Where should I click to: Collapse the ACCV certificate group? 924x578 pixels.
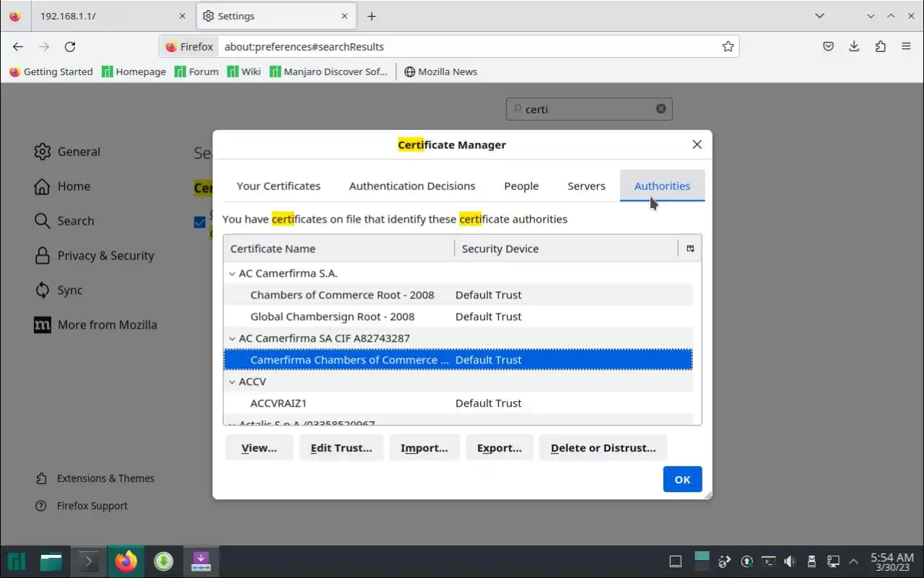tap(232, 382)
